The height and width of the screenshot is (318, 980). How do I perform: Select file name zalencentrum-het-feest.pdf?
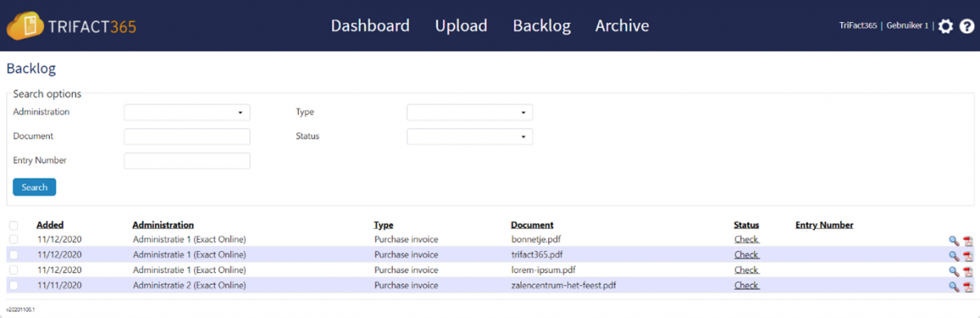(x=563, y=285)
